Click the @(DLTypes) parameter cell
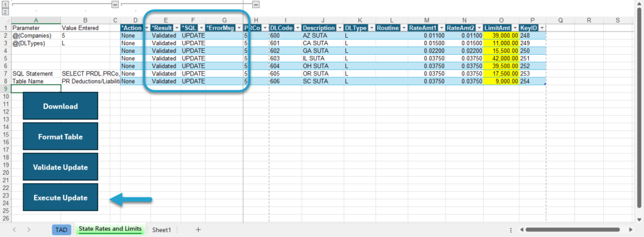This screenshot has height=237, width=644. pos(36,43)
